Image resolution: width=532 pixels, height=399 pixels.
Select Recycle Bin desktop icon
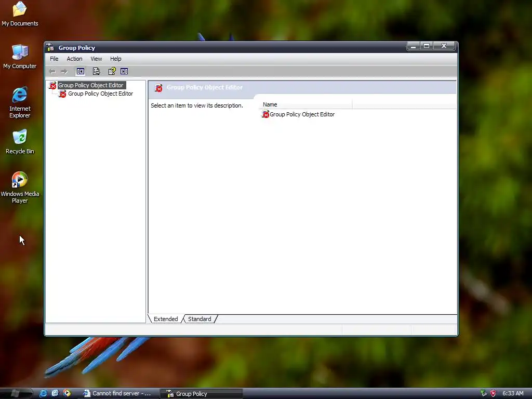coord(20,142)
